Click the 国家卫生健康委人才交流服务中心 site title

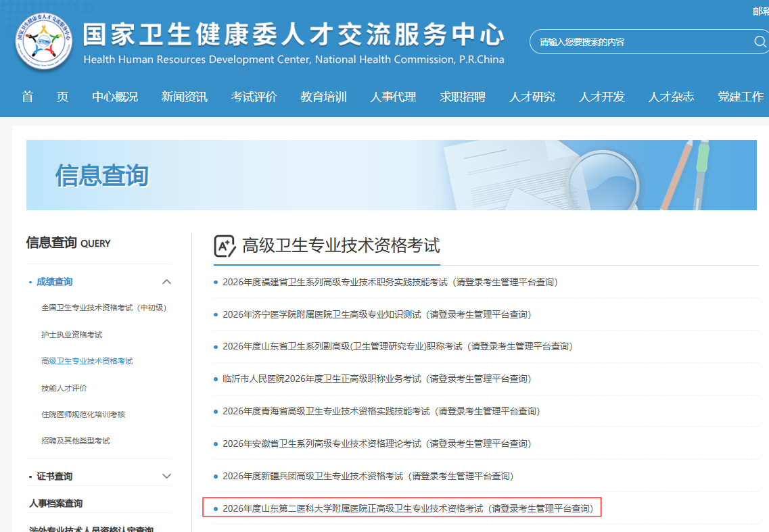tap(294, 34)
